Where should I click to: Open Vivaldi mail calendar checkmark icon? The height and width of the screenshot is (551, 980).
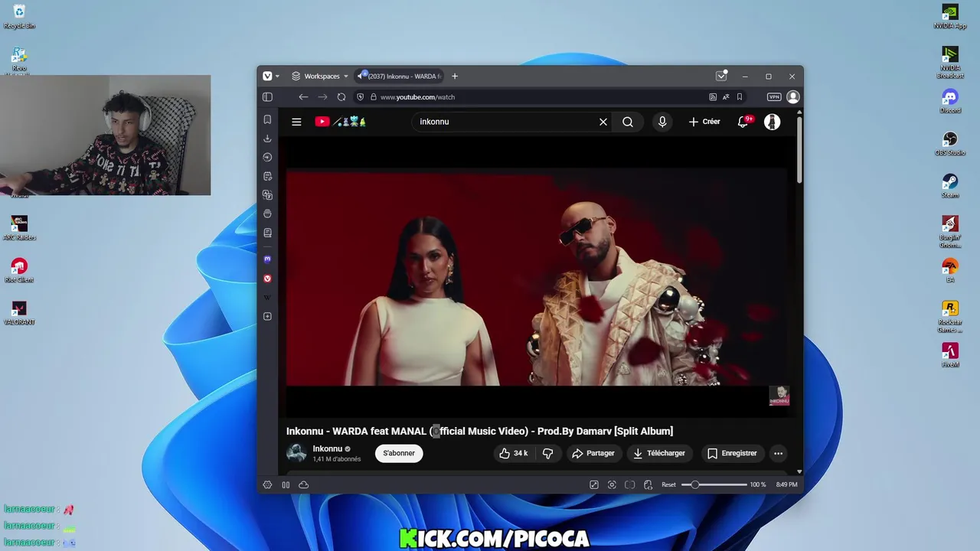721,76
